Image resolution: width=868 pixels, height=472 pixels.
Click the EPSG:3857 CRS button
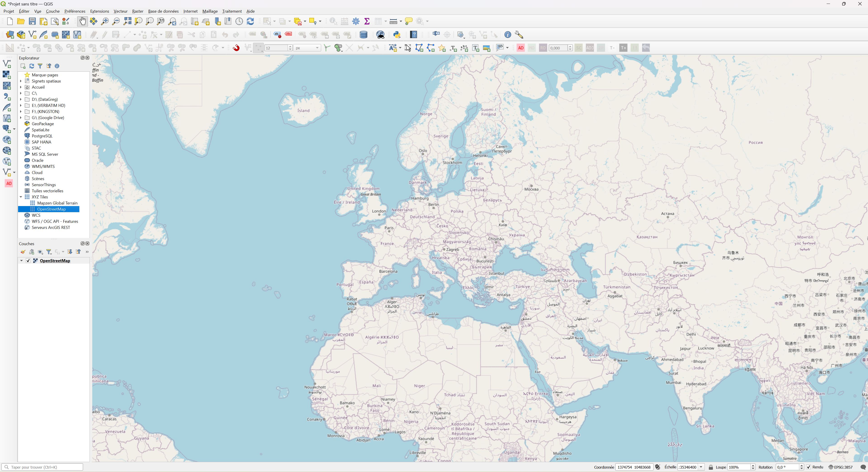tap(841, 467)
